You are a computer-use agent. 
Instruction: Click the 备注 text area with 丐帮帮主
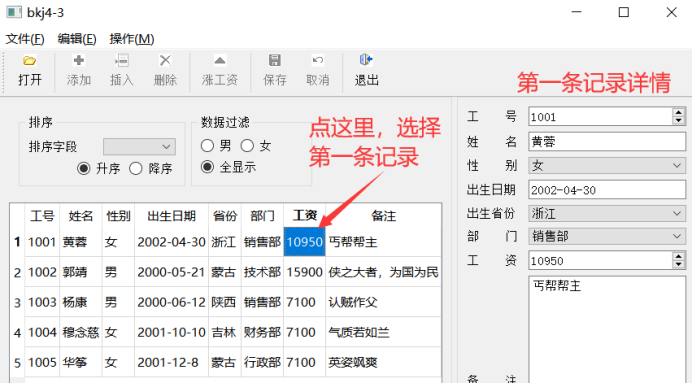[607, 330]
